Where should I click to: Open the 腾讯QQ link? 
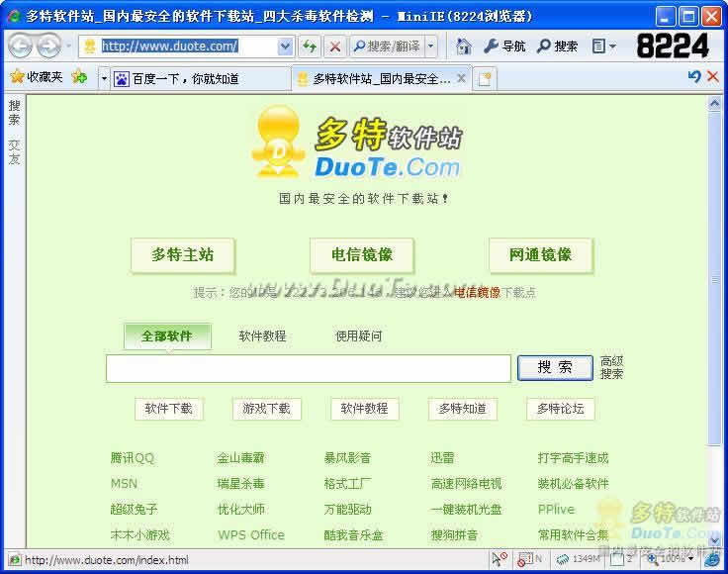click(133, 458)
